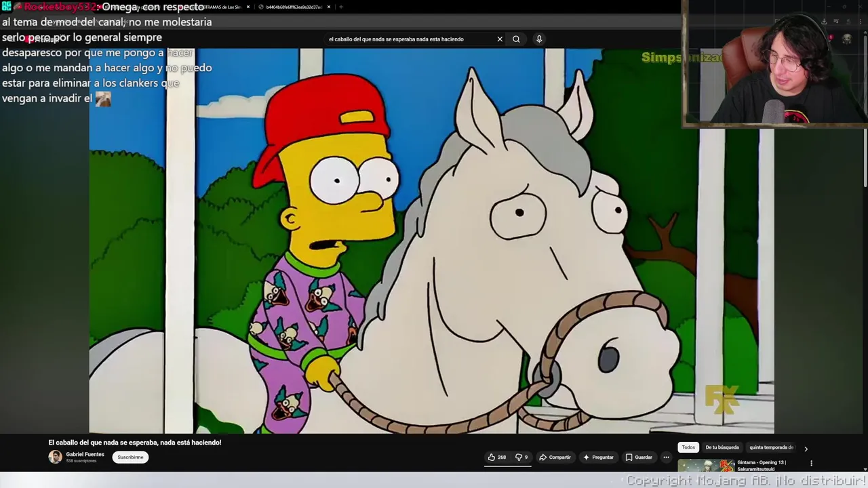This screenshot has width=868, height=488.
Task: Open more actions three-dot menu
Action: coord(666,457)
